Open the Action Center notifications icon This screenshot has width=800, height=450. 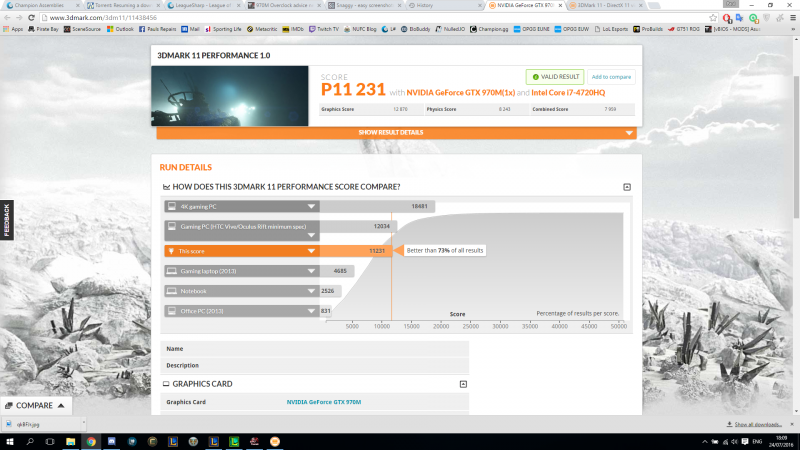click(x=745, y=442)
